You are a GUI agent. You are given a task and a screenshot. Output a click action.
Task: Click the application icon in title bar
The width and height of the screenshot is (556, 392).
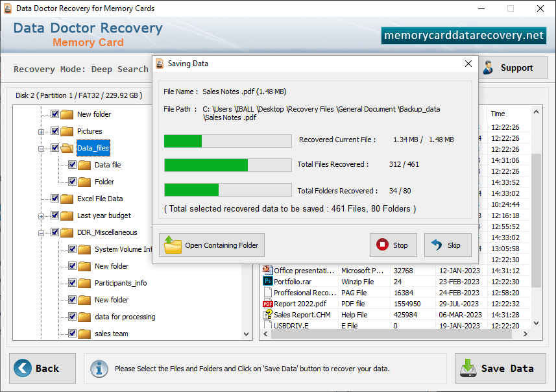pos(7,8)
